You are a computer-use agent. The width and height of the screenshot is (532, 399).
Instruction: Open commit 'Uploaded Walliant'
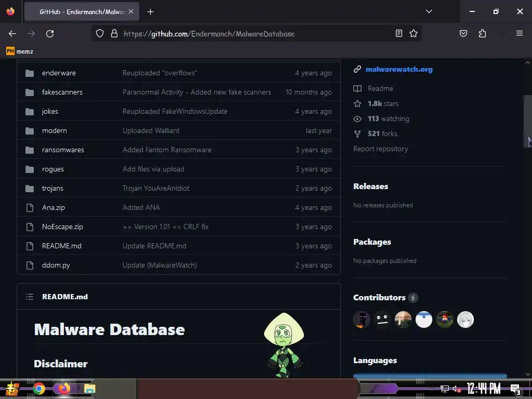[151, 130]
